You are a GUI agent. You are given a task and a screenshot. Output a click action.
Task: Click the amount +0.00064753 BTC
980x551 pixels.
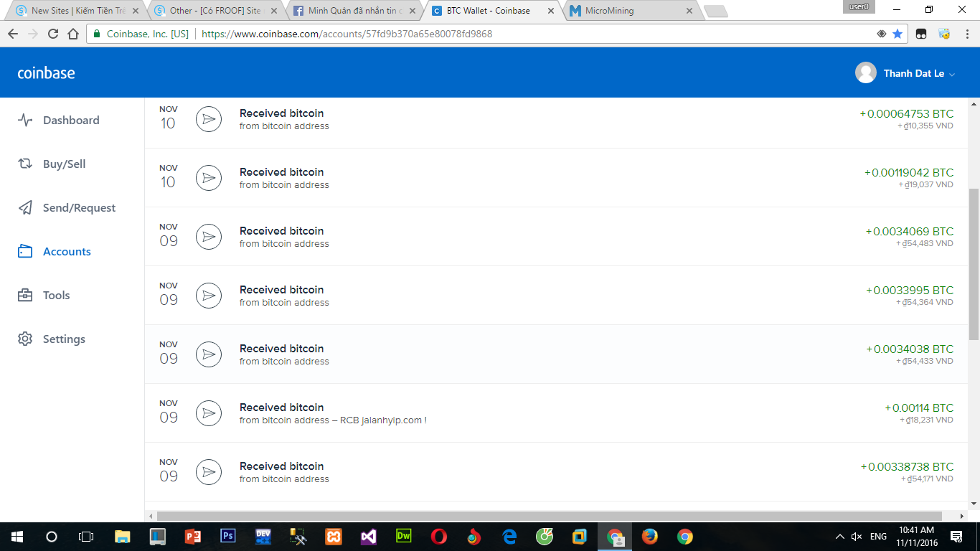point(907,113)
